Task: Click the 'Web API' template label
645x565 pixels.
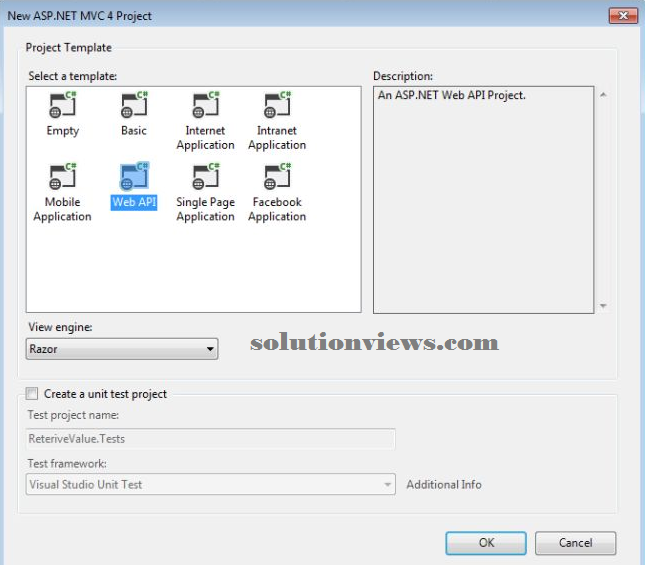Action: click(x=134, y=202)
